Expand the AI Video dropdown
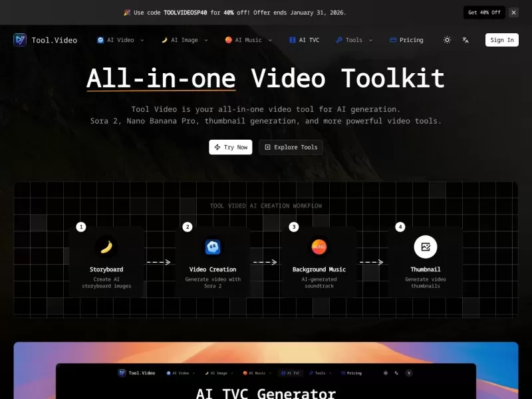 click(142, 41)
